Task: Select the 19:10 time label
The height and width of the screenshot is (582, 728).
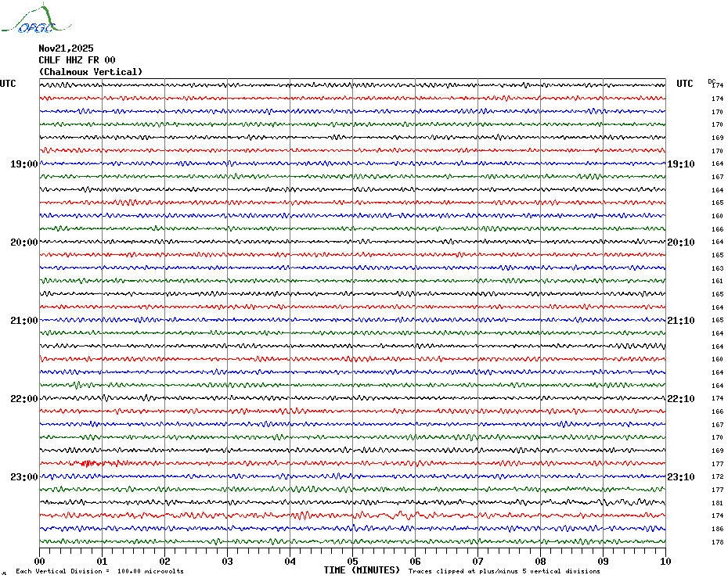Action: 681,163
